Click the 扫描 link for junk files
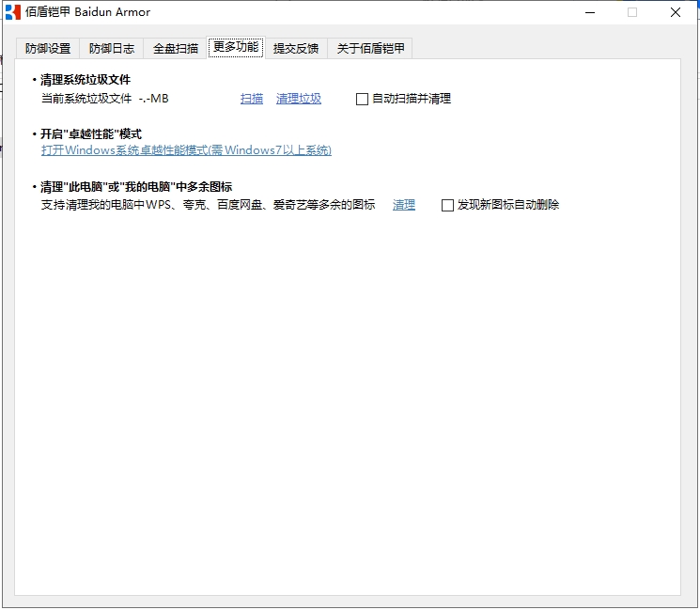Viewport: 700px width, 610px height. coord(252,99)
